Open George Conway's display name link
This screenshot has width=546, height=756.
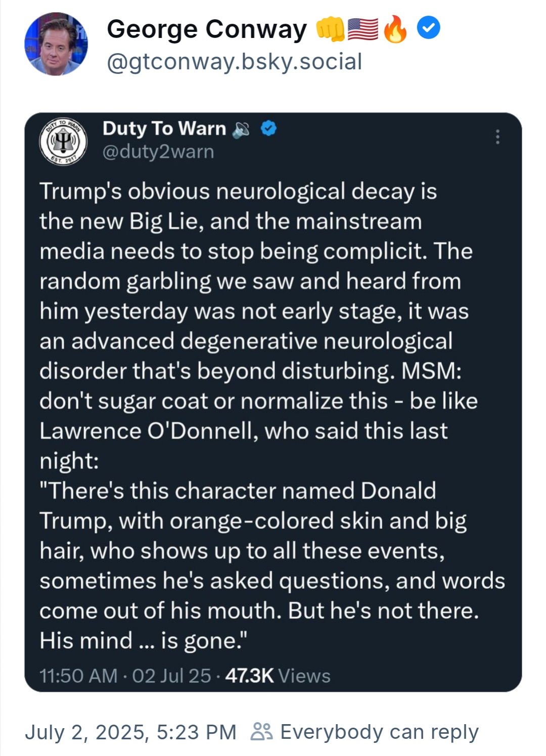point(206,29)
